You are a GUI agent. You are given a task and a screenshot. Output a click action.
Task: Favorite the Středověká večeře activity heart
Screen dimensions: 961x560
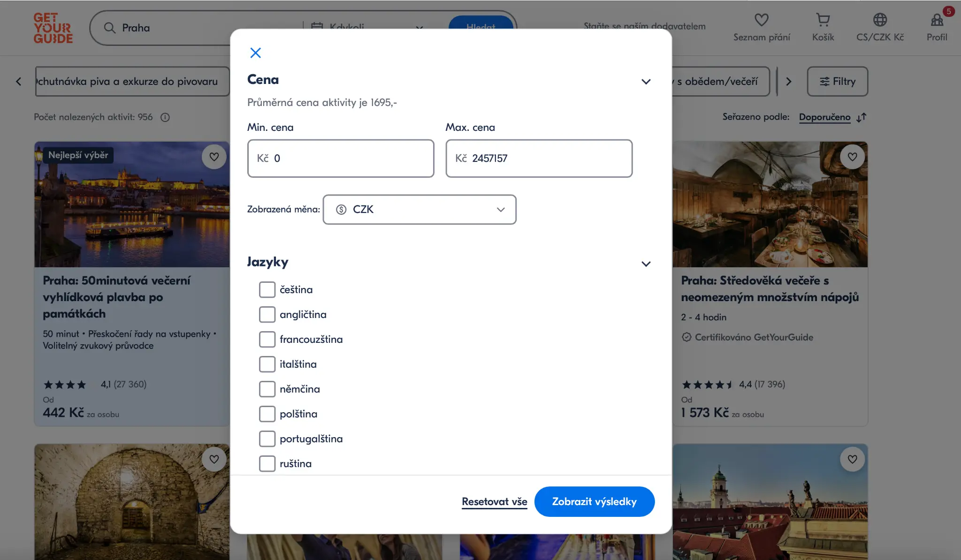[852, 157]
